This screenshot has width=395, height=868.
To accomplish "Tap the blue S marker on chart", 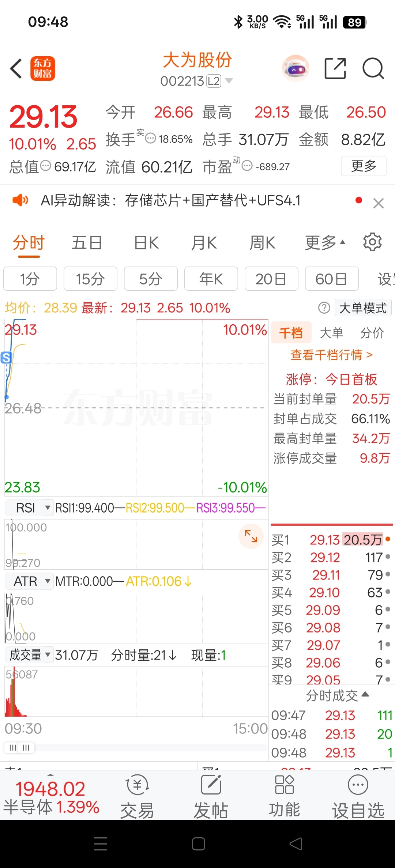I will pos(6,358).
